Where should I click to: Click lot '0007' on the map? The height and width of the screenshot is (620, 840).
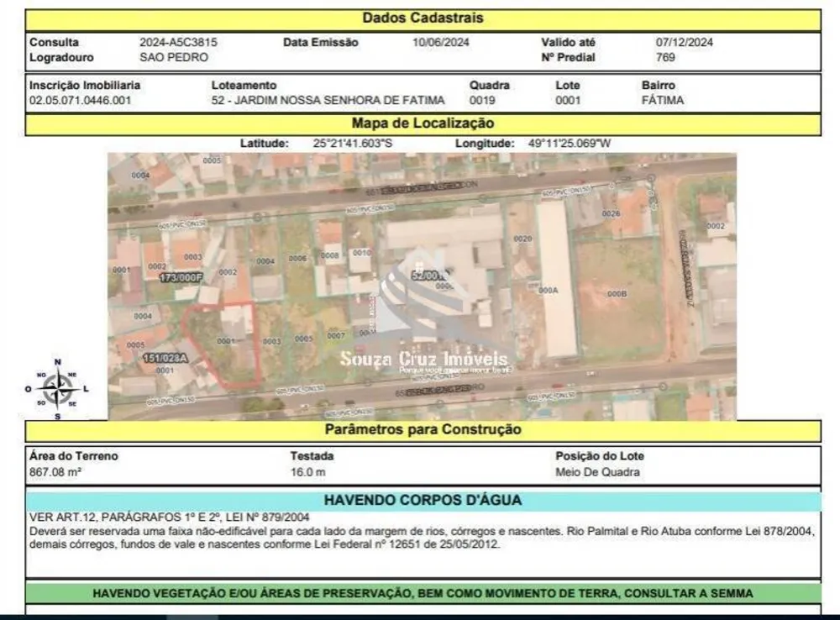point(336,335)
